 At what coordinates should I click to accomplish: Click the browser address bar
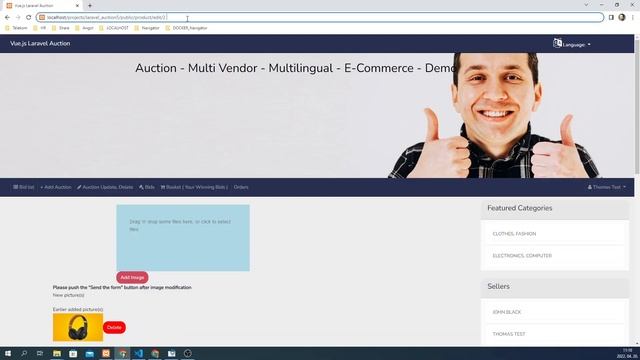(320, 18)
